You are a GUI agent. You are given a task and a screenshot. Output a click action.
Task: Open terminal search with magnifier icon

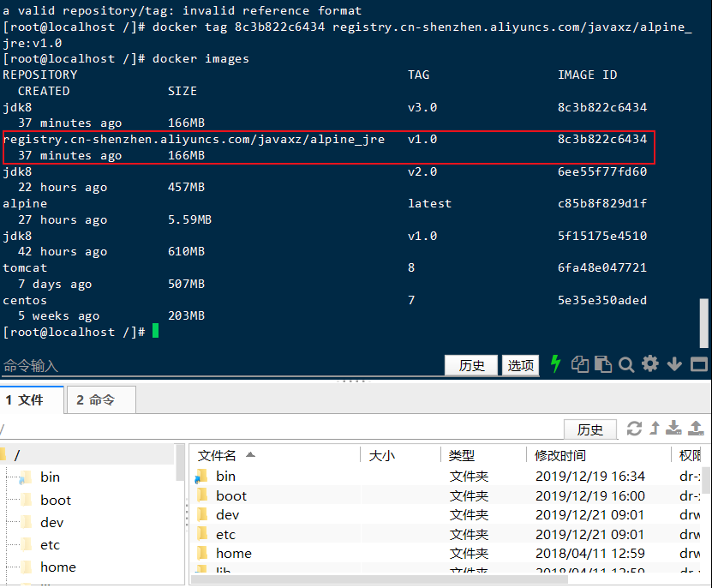(626, 364)
